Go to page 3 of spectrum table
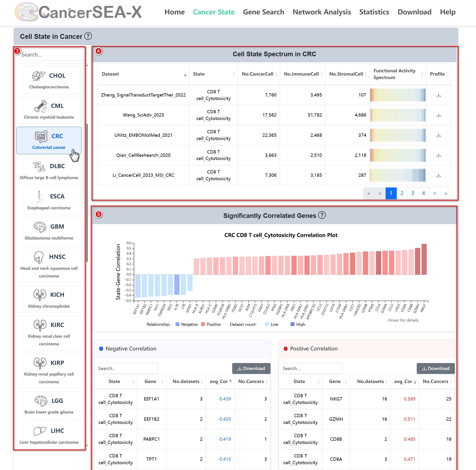476x470 pixels. (x=413, y=193)
